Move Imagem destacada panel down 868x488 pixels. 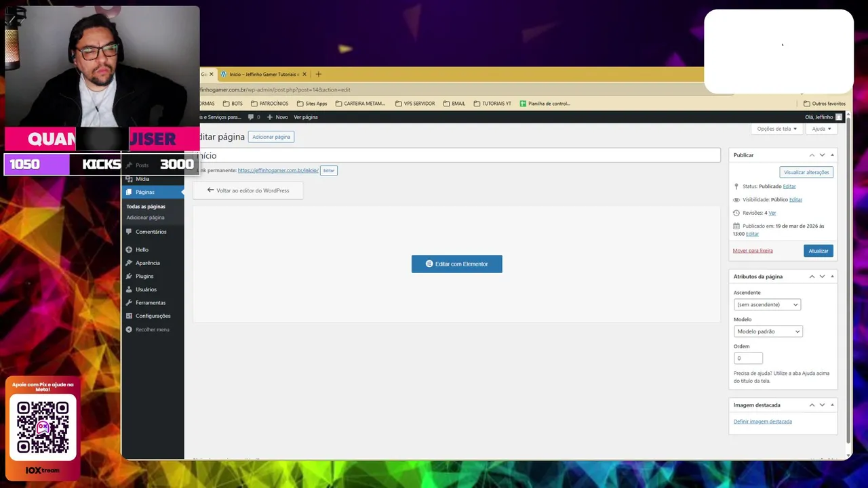[822, 405]
